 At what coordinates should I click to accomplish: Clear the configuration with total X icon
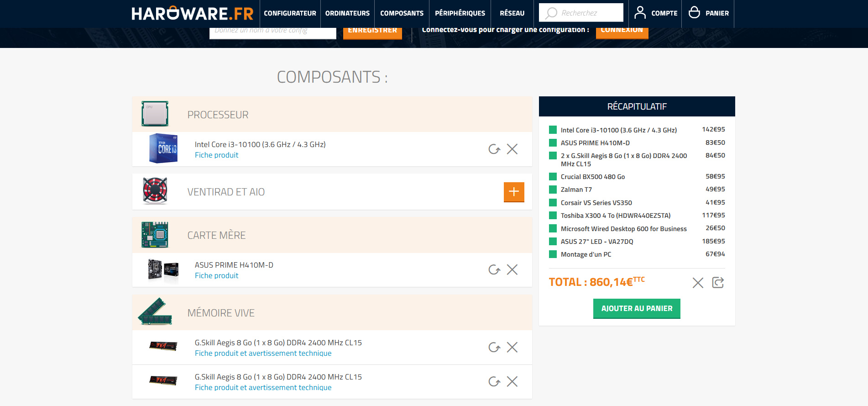[698, 283]
